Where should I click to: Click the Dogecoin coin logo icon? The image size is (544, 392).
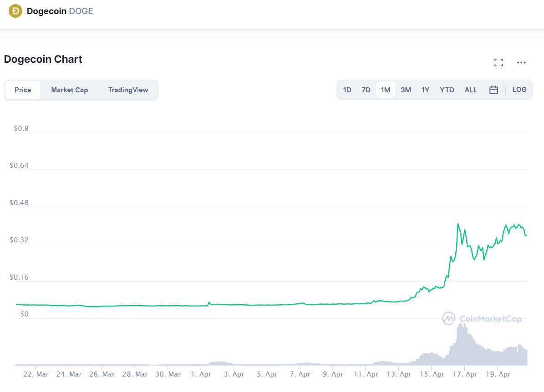(15, 11)
